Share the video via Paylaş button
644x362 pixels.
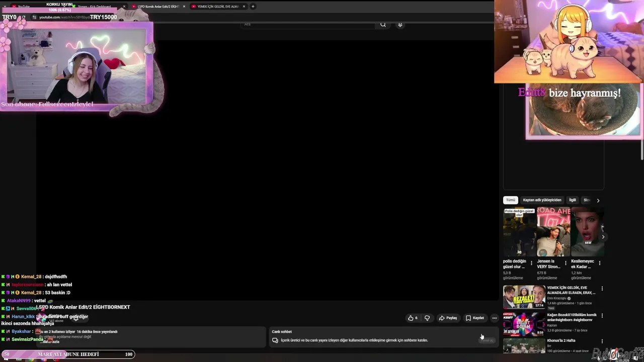448,318
